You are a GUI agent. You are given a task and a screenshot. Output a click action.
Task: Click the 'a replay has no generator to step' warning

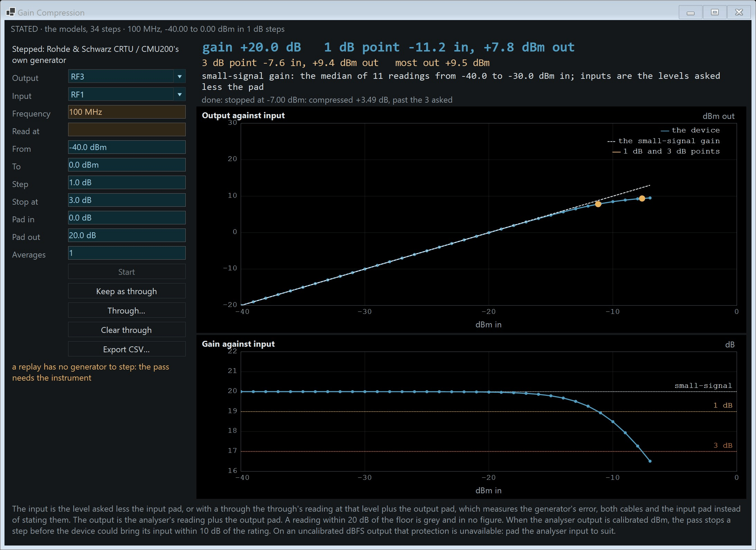[91, 372]
